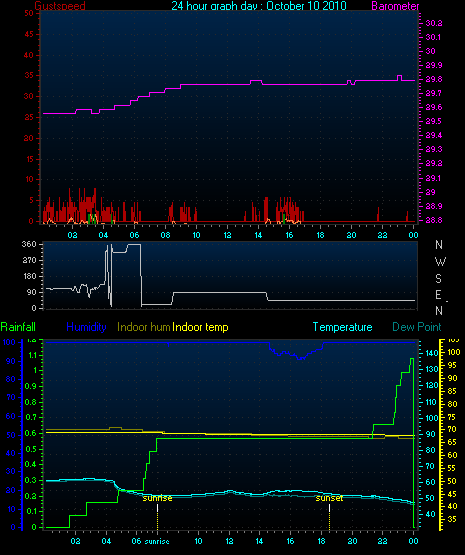Viewport: 465px width, 555px height.
Task: Click yellow 35 on Indoor temp axis
Action: (x=452, y=519)
